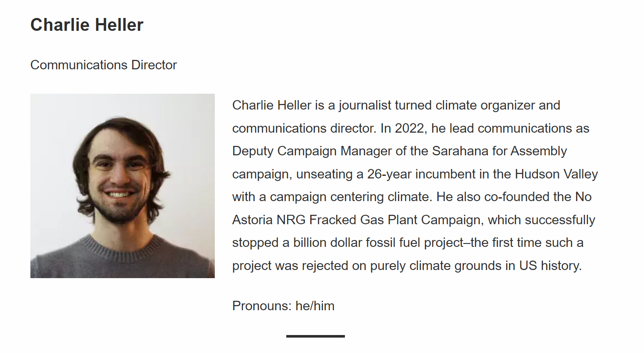Viewport: 644px width, 353px height.
Task: Click the short horizontal divider line
Action: [x=315, y=336]
